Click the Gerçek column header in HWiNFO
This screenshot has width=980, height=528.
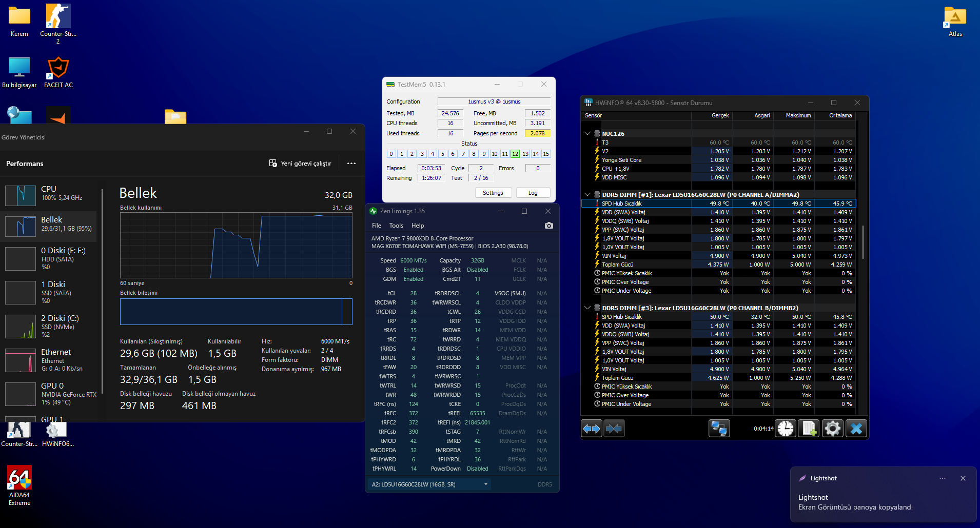click(x=712, y=116)
